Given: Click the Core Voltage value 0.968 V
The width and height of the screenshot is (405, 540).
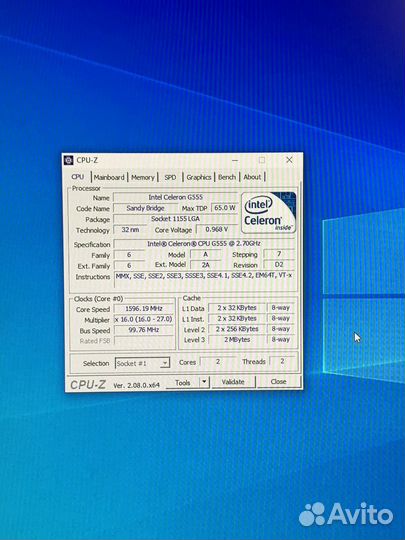Looking at the screenshot, I should tap(217, 229).
